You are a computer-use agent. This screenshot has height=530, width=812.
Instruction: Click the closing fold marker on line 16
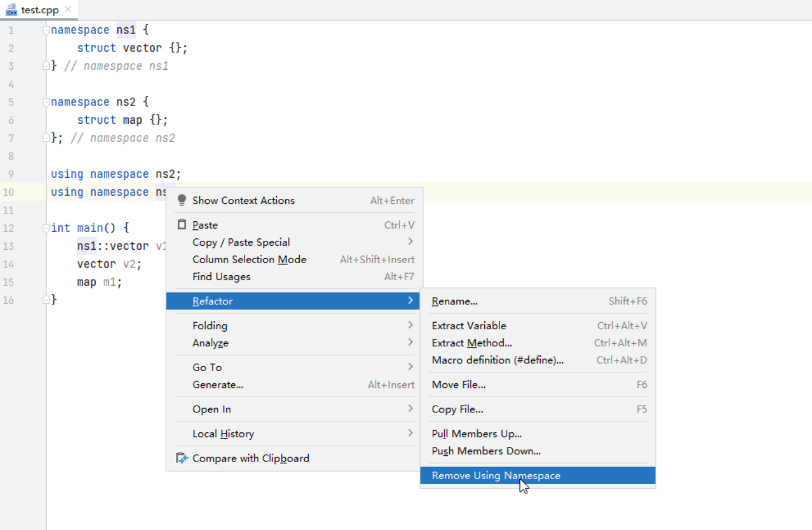(x=46, y=300)
